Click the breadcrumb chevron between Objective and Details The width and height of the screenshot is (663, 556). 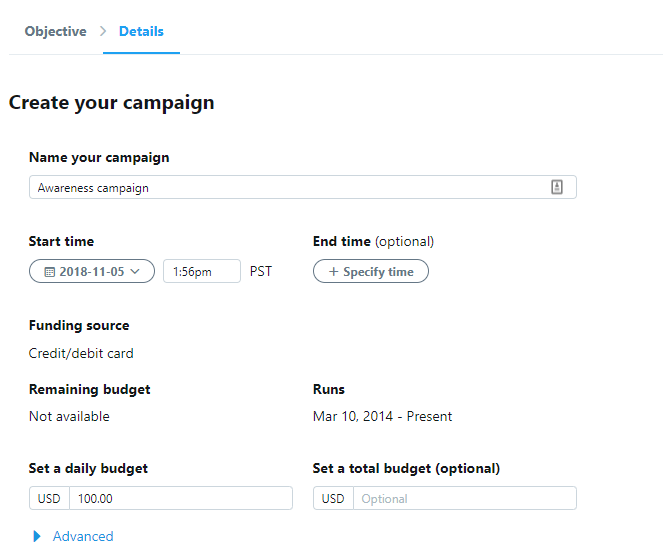(x=103, y=31)
